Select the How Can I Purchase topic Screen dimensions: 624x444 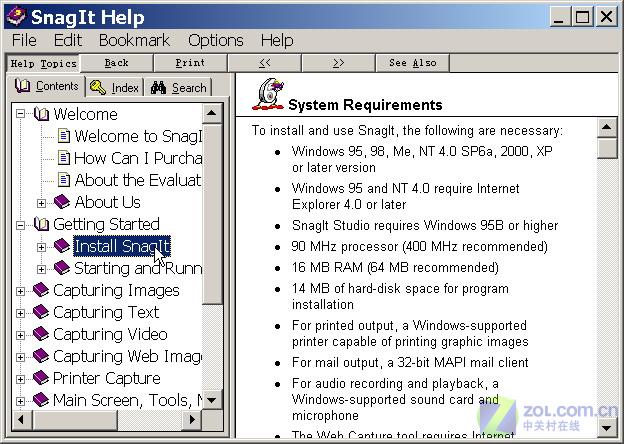[x=138, y=158]
